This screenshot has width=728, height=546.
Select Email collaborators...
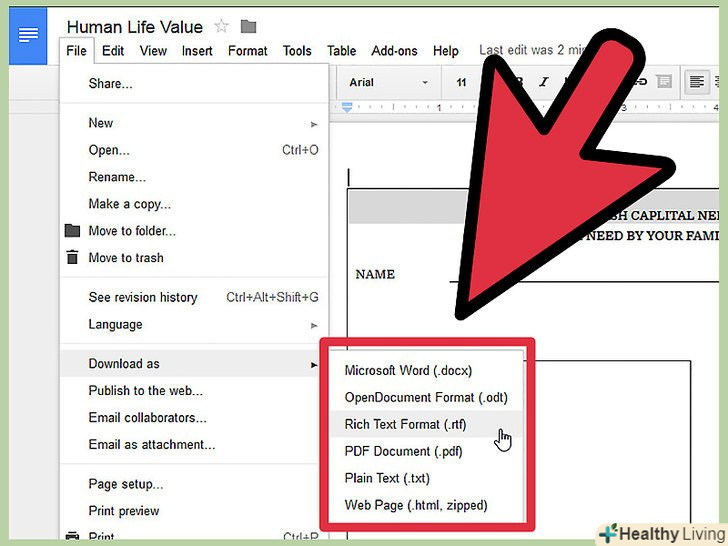click(x=194, y=418)
